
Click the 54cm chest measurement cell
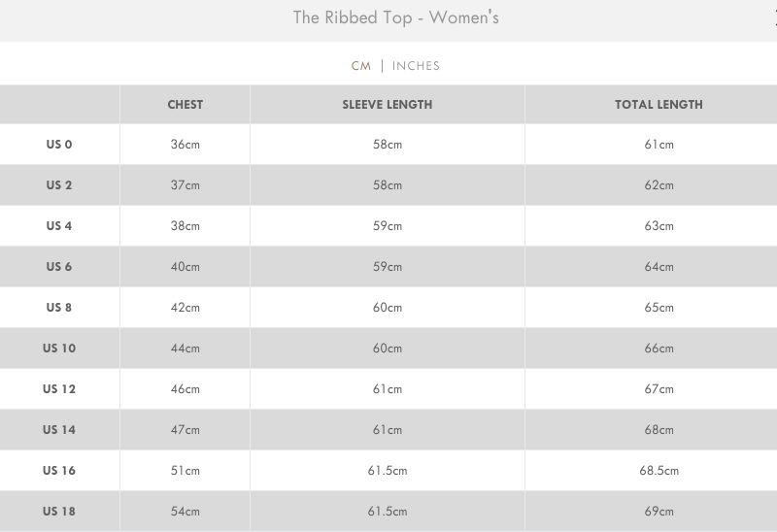[185, 512]
